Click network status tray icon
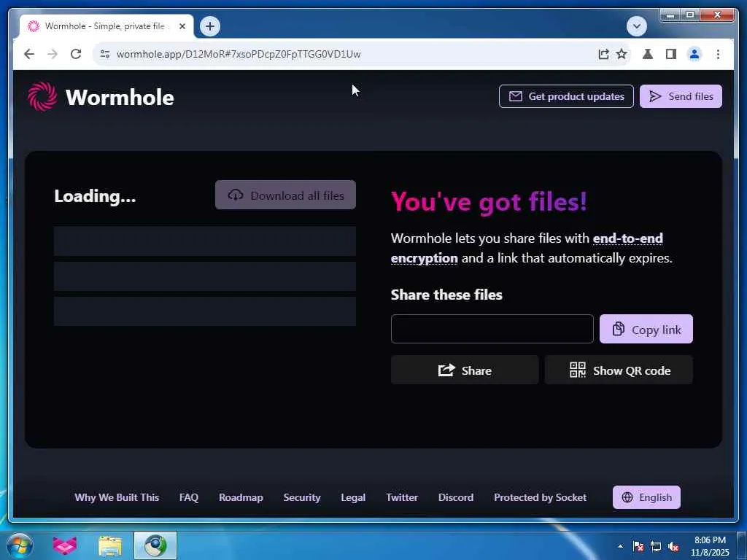Viewport: 747px width, 560px height. tap(656, 546)
